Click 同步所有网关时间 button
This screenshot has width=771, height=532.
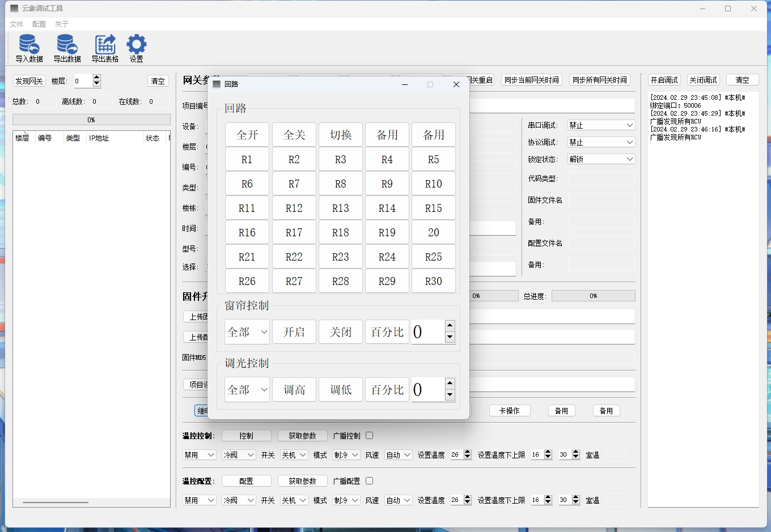[x=600, y=80]
